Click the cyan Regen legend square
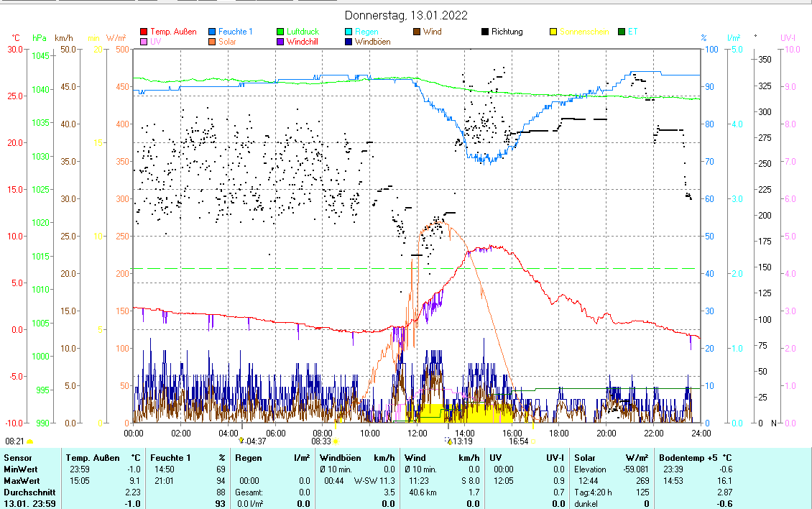The width and height of the screenshot is (812, 509). click(349, 32)
